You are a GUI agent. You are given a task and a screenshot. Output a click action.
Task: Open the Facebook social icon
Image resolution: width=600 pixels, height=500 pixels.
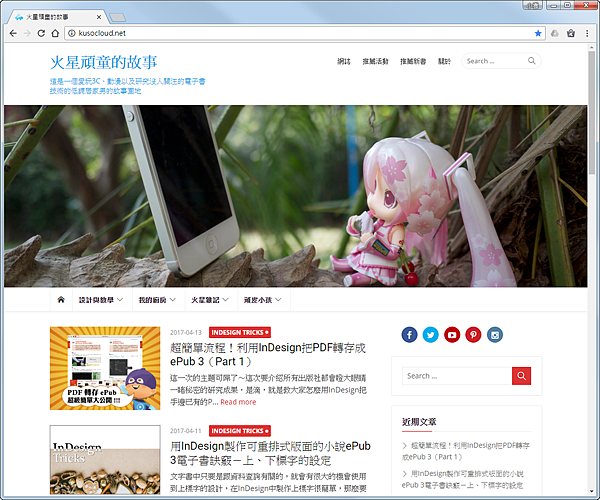click(x=409, y=335)
